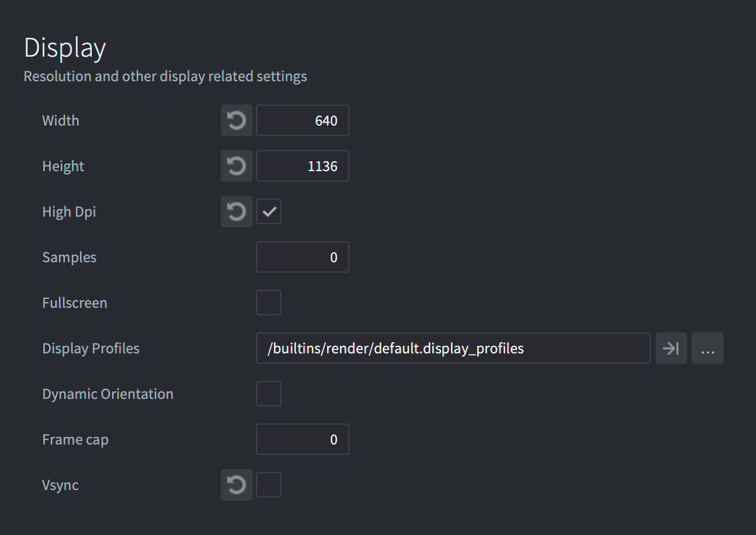This screenshot has width=756, height=535.
Task: Click the Display Profiles label
Action: (x=91, y=349)
